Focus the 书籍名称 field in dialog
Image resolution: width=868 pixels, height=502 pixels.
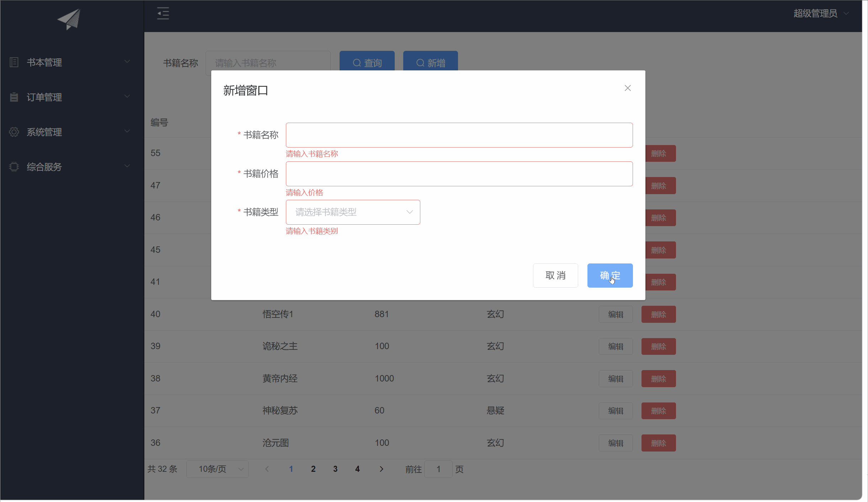[459, 135]
